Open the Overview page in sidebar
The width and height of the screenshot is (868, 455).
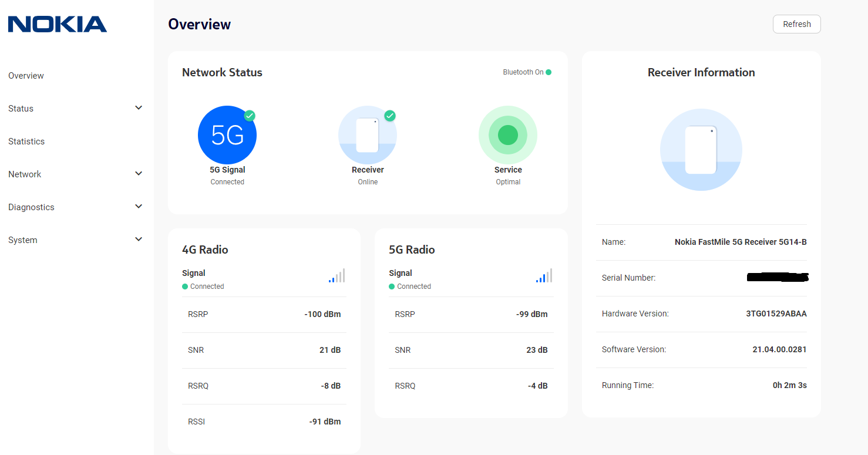[x=26, y=76]
